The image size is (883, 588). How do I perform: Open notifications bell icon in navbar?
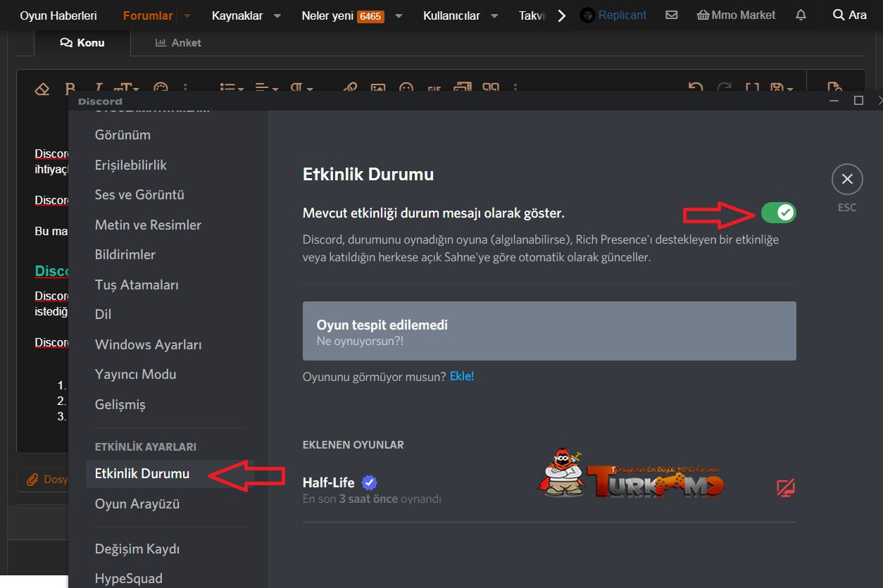click(x=801, y=15)
